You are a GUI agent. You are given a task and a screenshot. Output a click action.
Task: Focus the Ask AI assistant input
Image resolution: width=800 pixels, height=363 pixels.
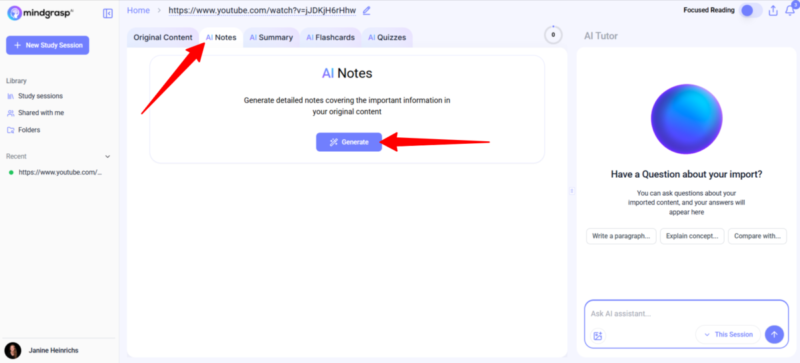coord(686,313)
